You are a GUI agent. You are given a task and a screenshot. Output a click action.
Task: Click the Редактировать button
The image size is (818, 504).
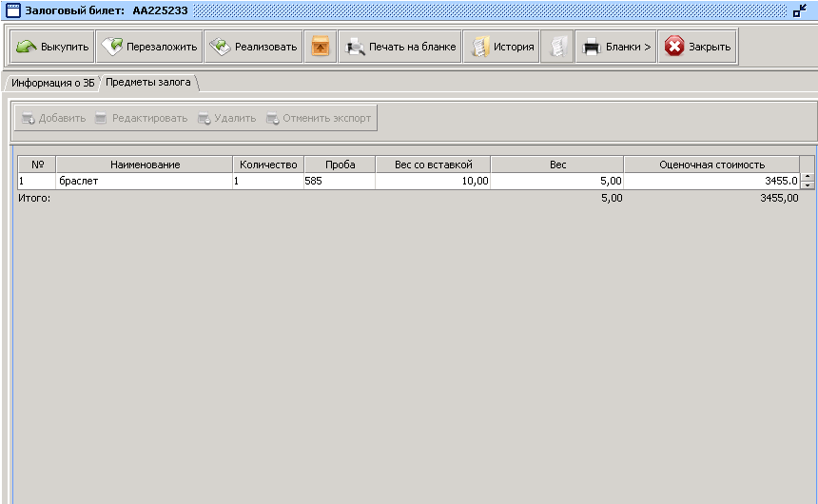[x=141, y=119]
